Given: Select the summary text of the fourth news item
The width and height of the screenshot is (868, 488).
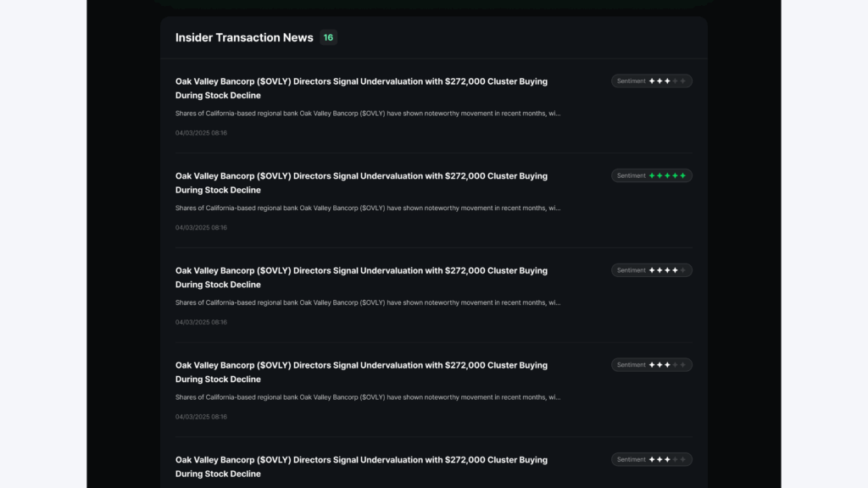Looking at the screenshot, I should click(x=368, y=397).
